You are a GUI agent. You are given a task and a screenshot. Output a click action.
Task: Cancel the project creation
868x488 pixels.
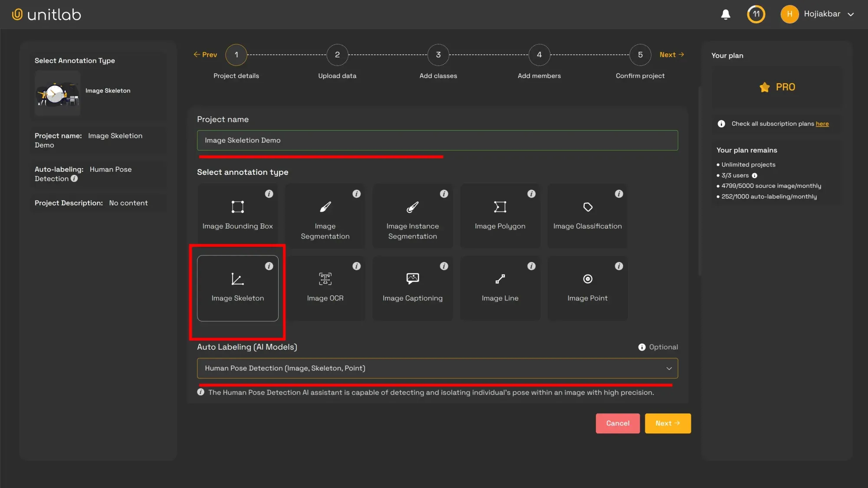point(617,423)
